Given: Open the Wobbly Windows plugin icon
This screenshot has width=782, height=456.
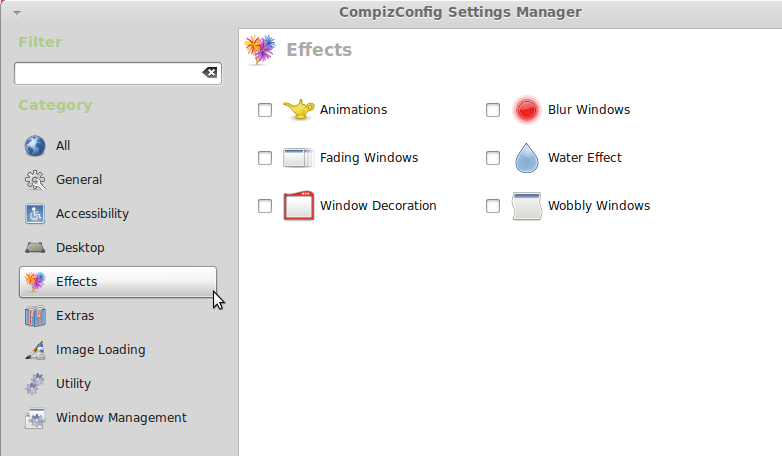Looking at the screenshot, I should point(526,206).
